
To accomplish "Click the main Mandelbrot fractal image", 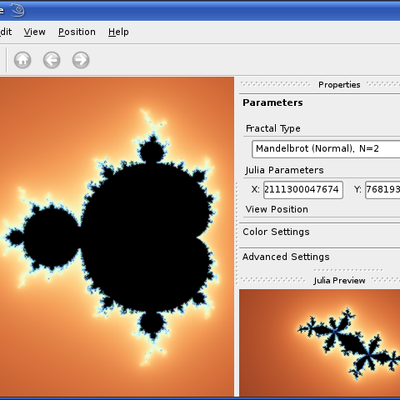I will click(117, 237).
